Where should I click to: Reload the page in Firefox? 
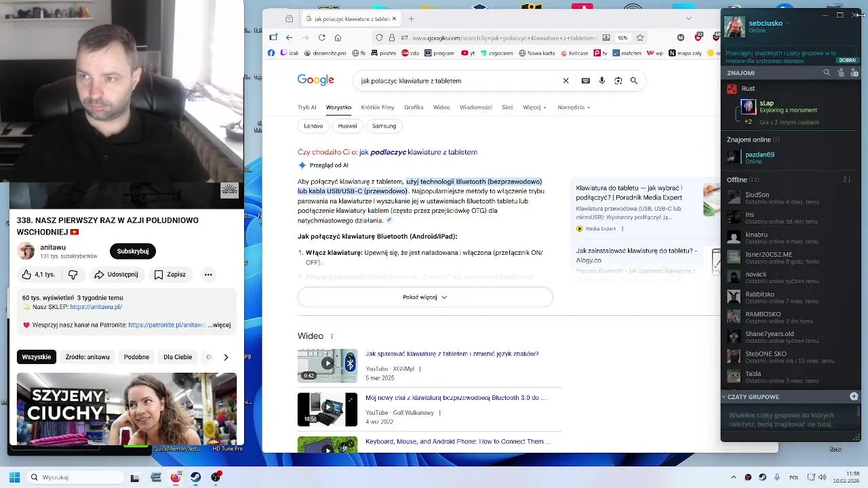point(322,38)
